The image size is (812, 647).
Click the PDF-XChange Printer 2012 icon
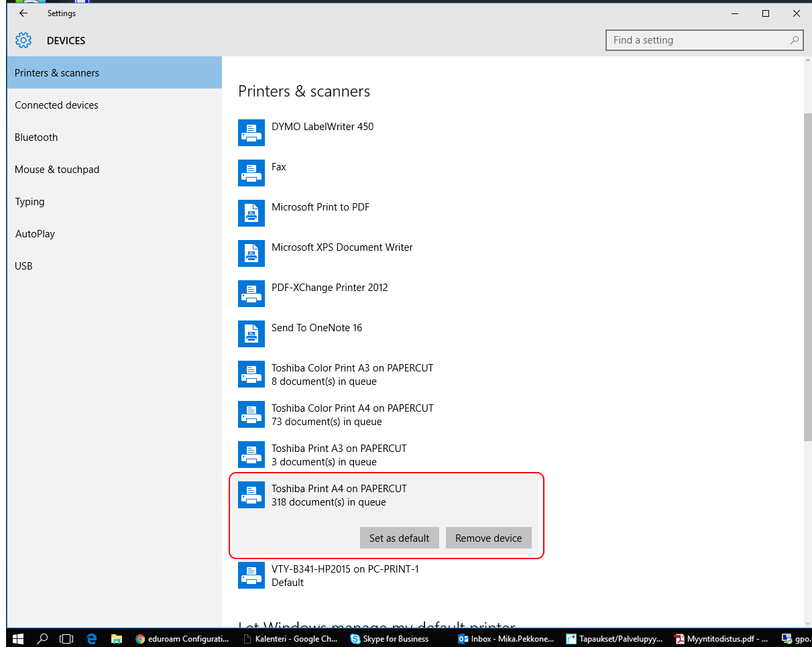(251, 294)
